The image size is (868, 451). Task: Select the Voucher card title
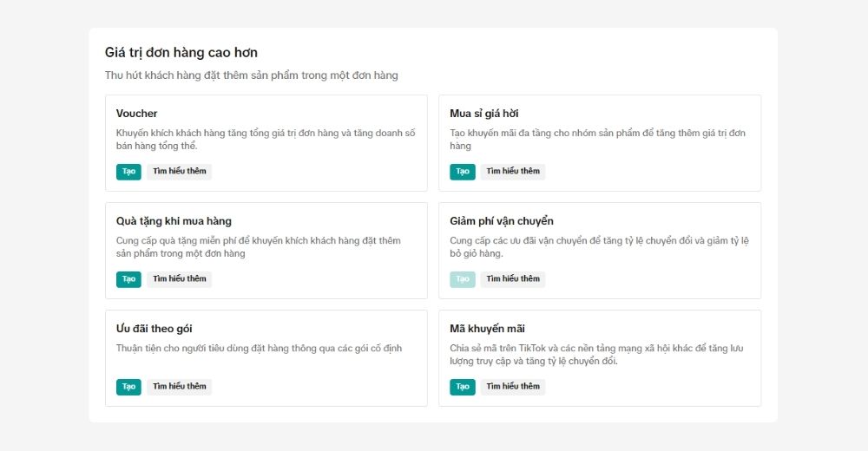tap(137, 114)
